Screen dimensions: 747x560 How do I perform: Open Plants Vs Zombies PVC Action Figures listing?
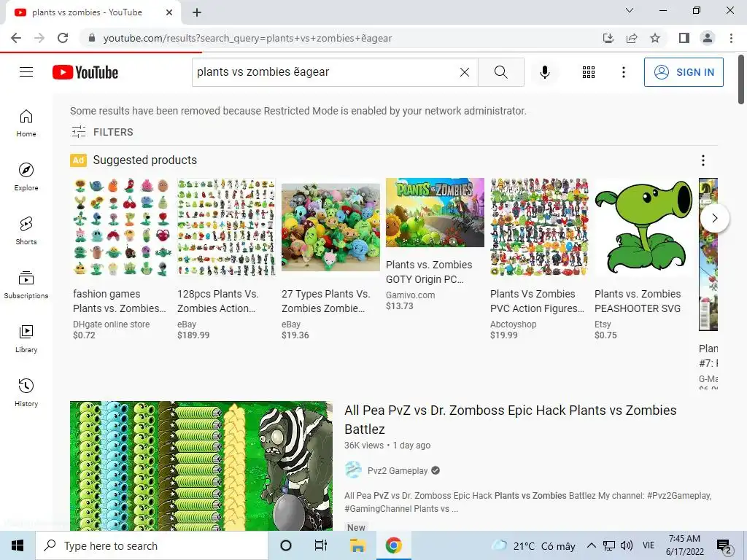click(537, 301)
